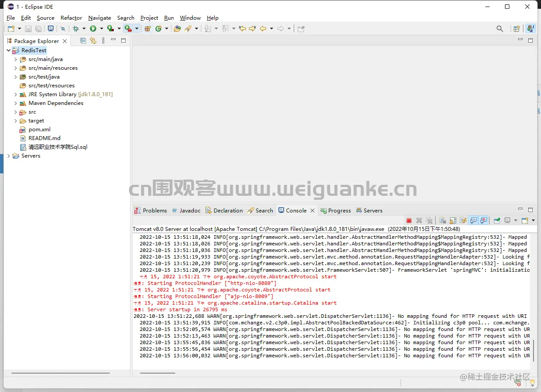Click the Save icon in toolbar
Viewport: 541px width, 392px height.
tap(28, 29)
